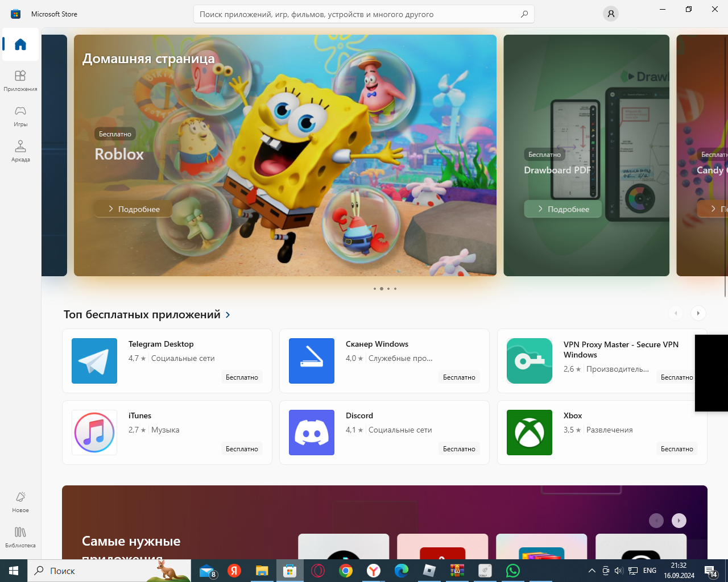Click the Xbox title text
Viewport: 728px width, 582px height.
tap(573, 415)
